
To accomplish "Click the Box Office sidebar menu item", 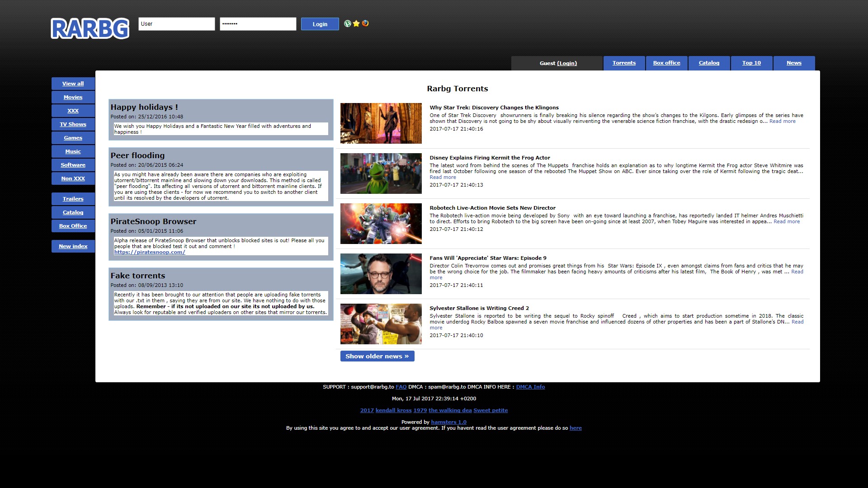I will click(72, 225).
